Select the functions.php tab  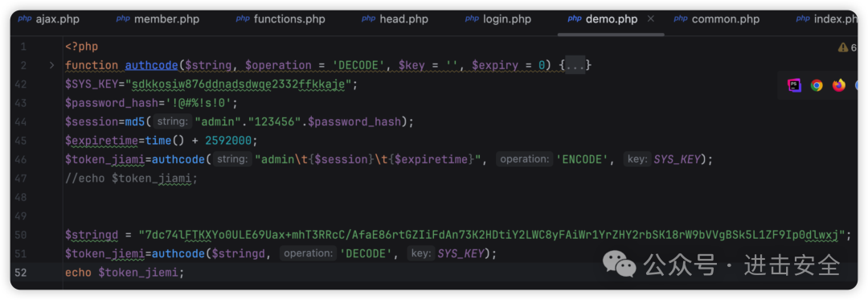pyautogui.click(x=280, y=19)
